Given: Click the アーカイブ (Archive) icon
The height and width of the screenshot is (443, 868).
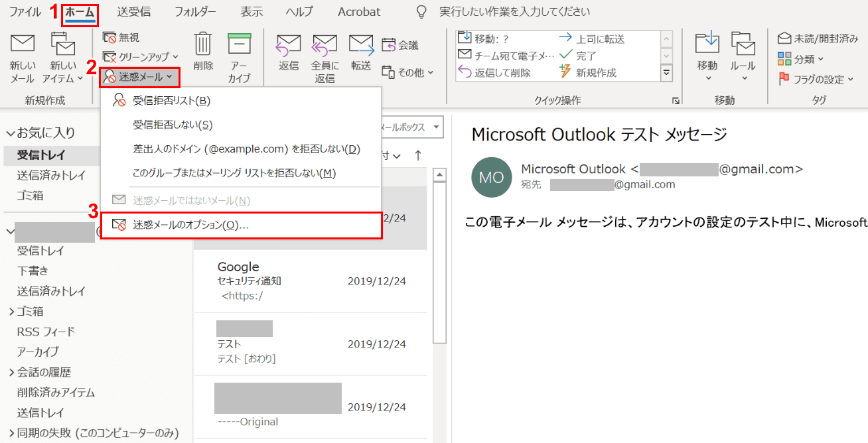Looking at the screenshot, I should tap(239, 45).
